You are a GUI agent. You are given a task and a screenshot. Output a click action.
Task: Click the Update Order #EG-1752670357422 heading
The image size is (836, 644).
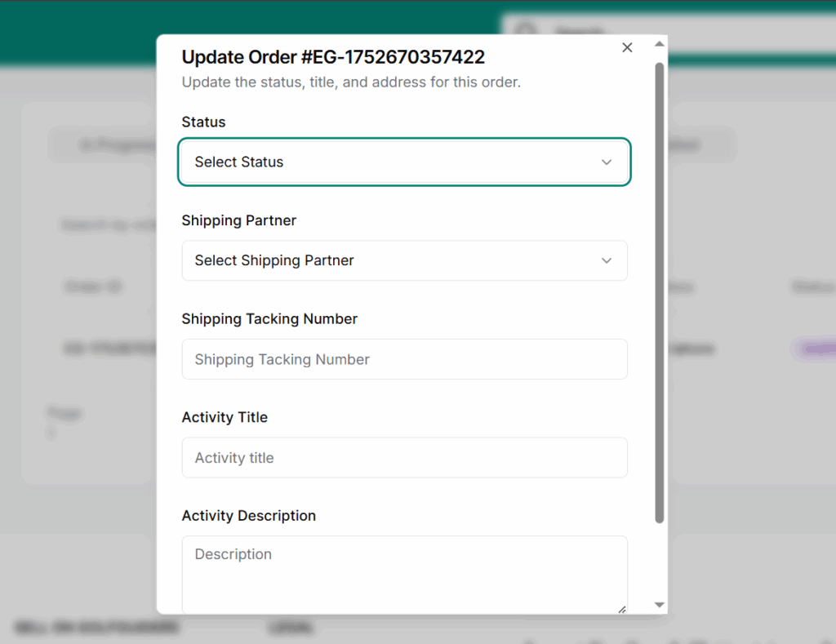pos(333,57)
